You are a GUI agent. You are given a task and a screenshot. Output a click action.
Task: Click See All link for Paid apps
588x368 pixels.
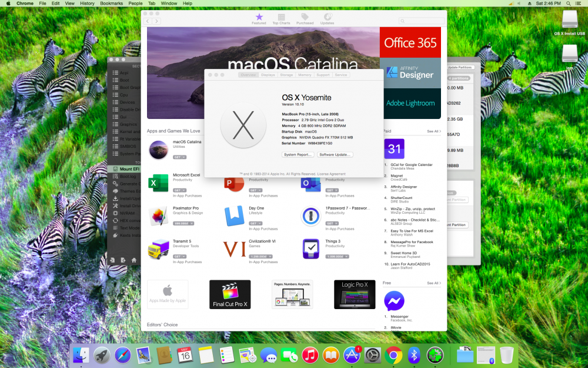(x=434, y=131)
